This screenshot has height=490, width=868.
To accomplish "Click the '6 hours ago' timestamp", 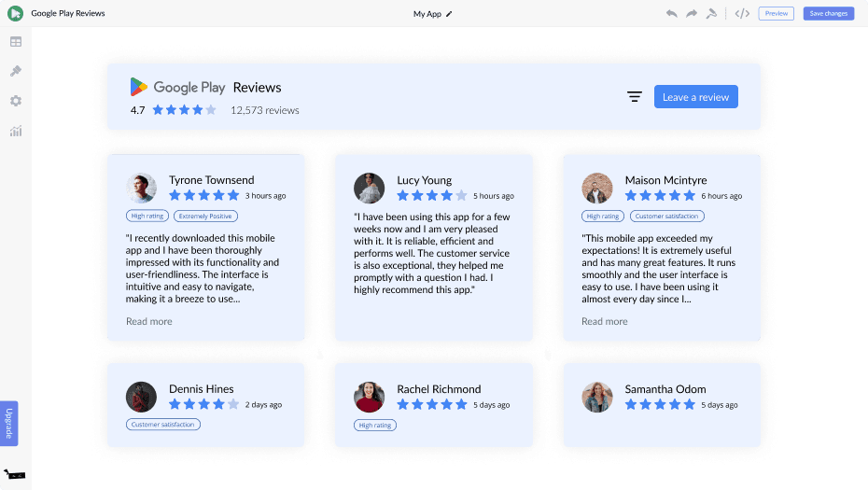I will pos(721,195).
